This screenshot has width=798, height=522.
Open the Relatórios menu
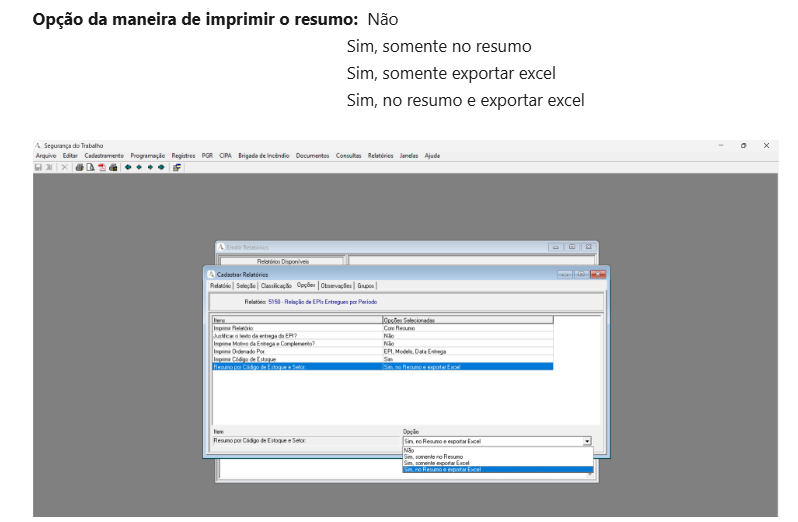point(380,156)
